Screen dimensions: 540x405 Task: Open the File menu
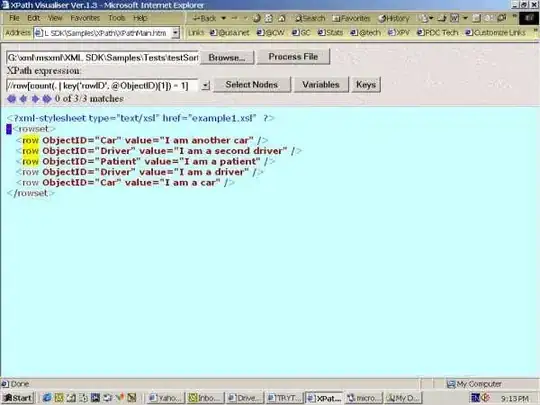tap(14, 18)
